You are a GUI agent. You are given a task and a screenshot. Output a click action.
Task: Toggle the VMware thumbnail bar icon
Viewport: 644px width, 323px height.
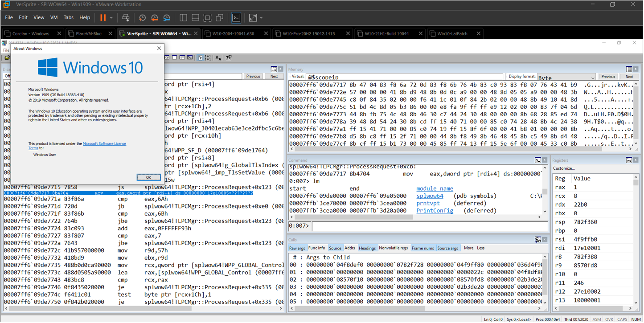[195, 18]
